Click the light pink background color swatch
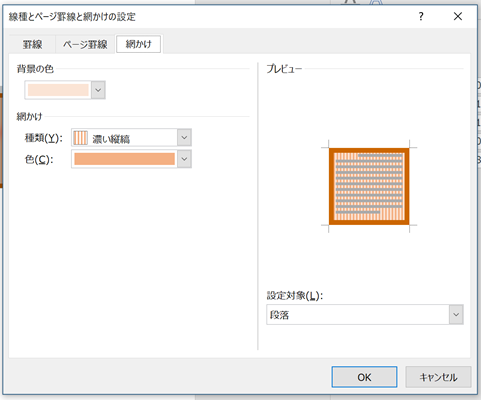The width and height of the screenshot is (481, 400). (x=58, y=90)
